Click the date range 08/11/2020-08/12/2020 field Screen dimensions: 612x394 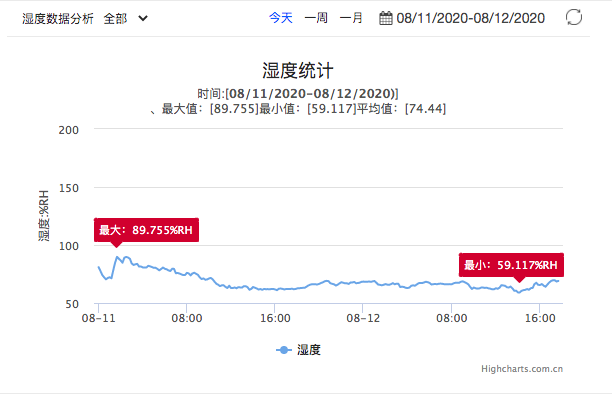[470, 18]
